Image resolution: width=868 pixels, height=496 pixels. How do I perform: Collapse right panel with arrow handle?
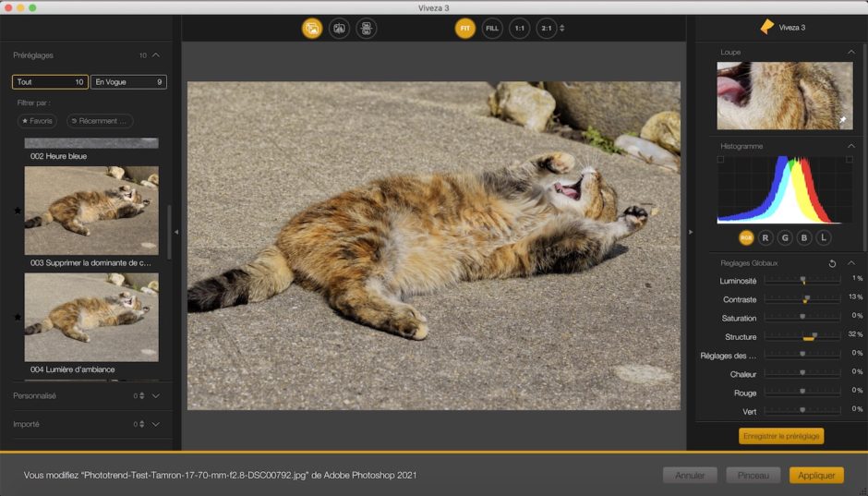point(691,232)
